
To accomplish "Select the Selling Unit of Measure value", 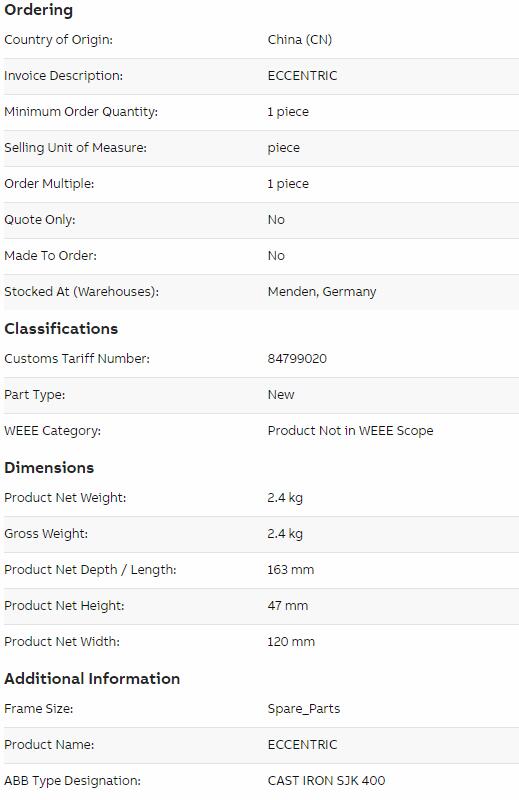I will coord(283,148).
